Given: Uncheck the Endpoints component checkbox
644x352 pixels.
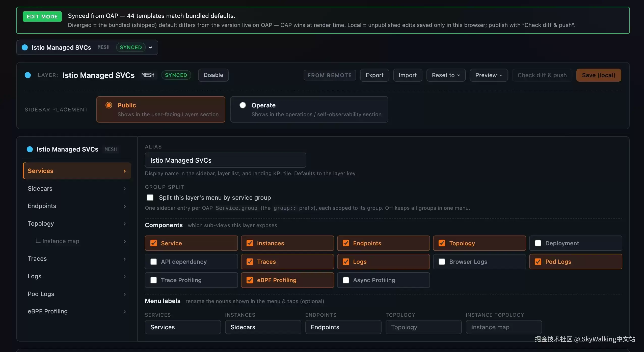Looking at the screenshot, I should 346,243.
